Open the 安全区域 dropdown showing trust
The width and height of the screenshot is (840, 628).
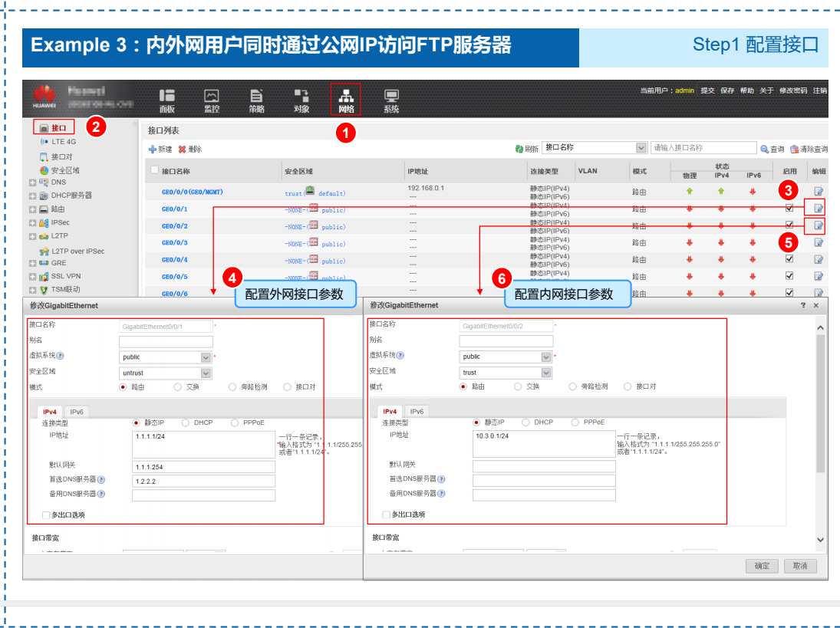click(x=546, y=373)
